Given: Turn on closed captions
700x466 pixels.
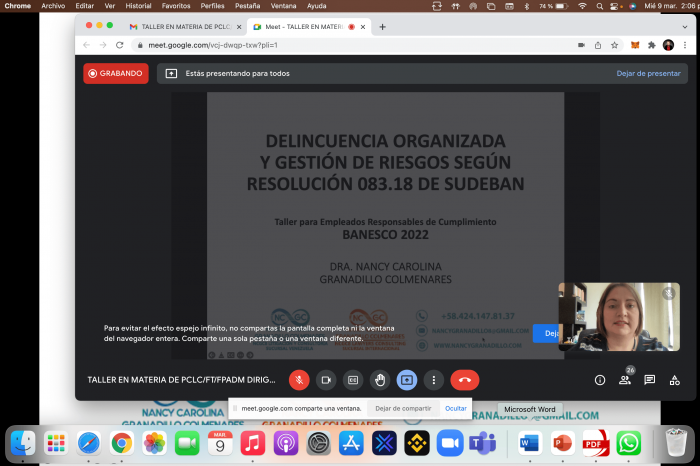Looking at the screenshot, I should point(353,380).
